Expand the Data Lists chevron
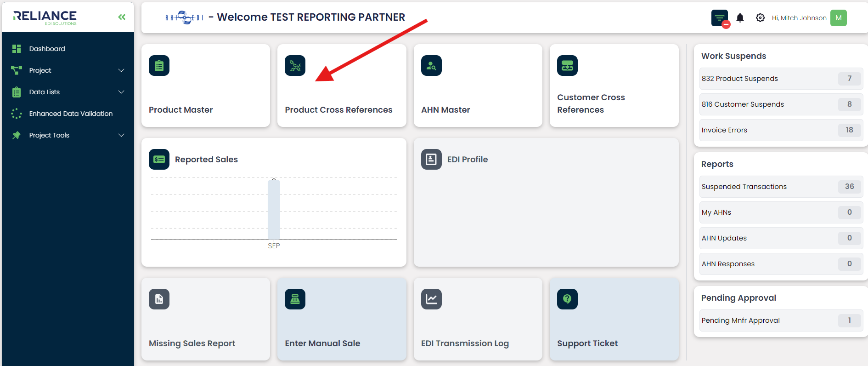This screenshot has height=366, width=868. [121, 92]
